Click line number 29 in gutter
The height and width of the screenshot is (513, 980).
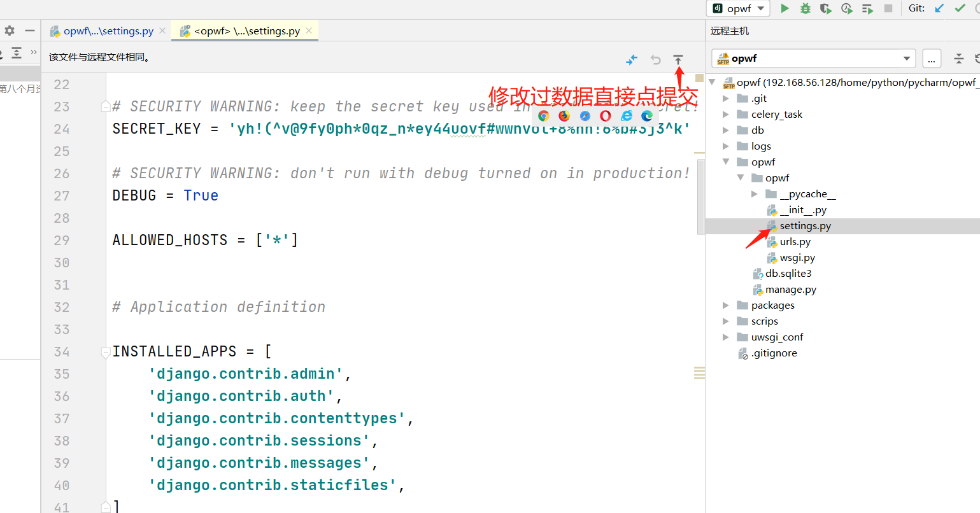[62, 240]
